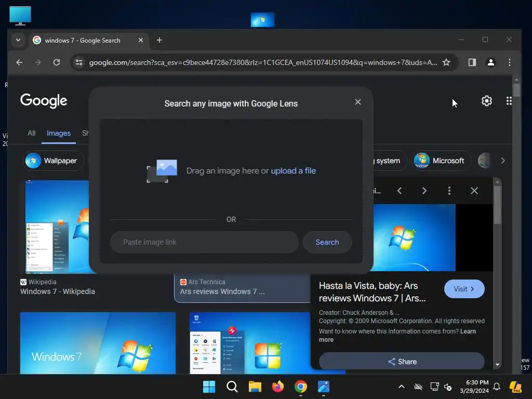532x399 pixels.
Task: Open preview panel more options menu
Action: [x=449, y=191]
